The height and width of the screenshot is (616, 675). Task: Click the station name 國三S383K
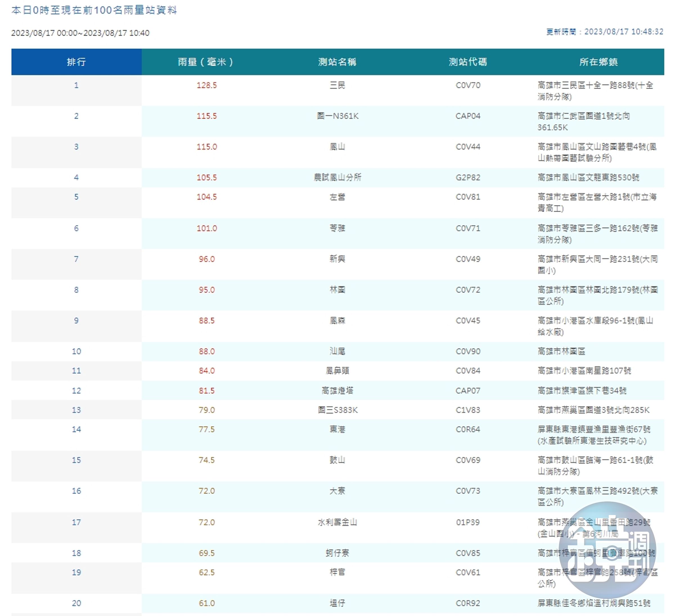coord(337,410)
